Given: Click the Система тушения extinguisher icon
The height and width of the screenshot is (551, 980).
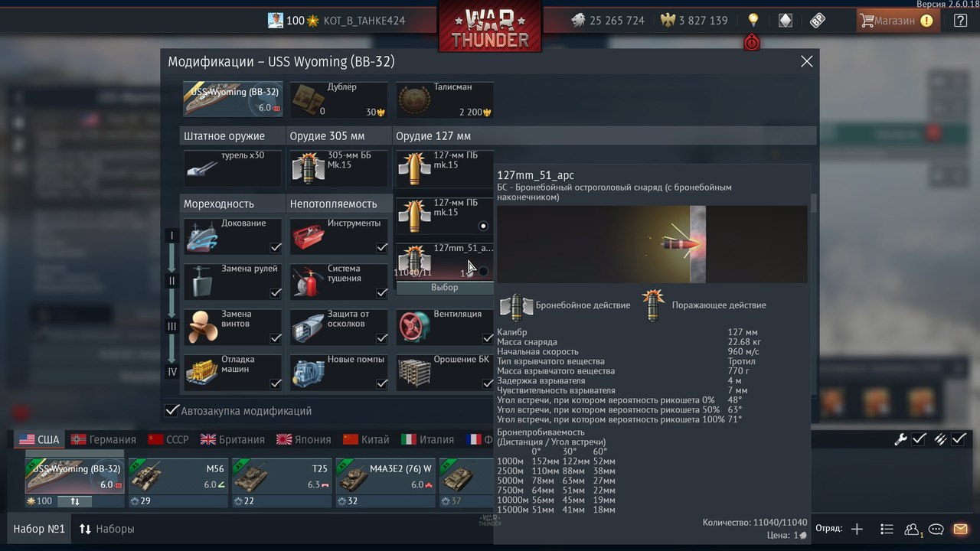Looking at the screenshot, I should tap(308, 282).
